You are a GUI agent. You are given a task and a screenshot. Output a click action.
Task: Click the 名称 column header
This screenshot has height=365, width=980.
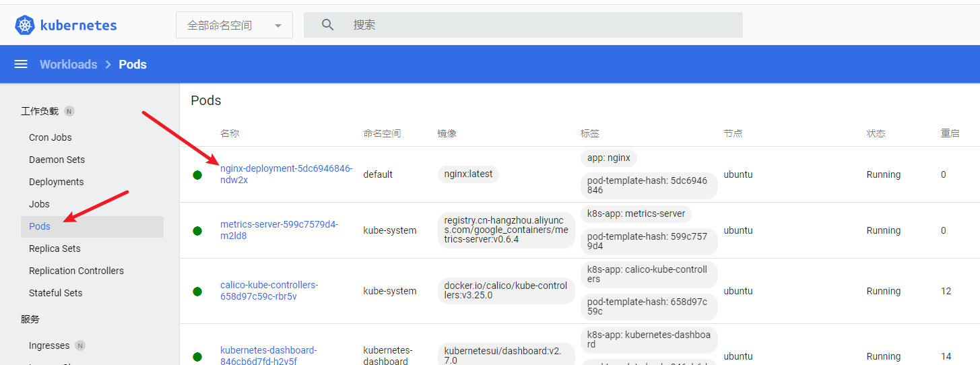tap(230, 133)
